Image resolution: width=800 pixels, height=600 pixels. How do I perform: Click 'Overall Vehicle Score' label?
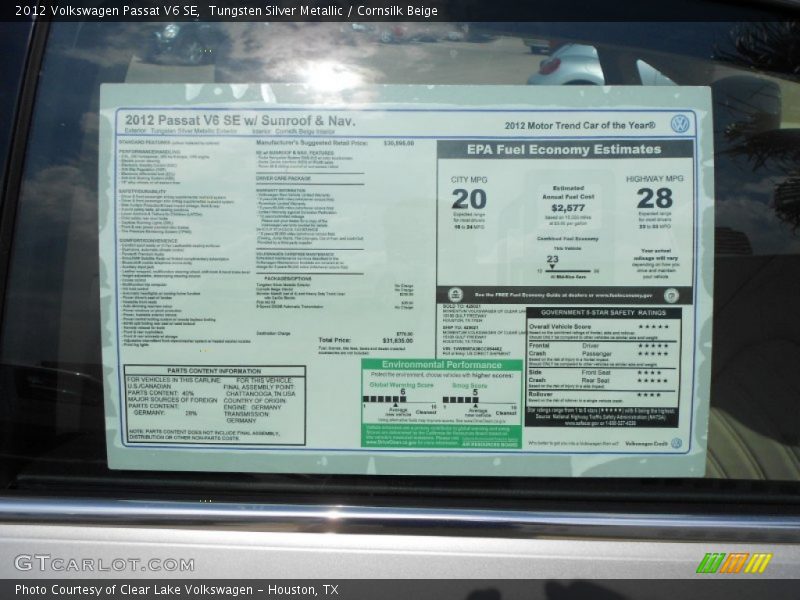(560, 327)
